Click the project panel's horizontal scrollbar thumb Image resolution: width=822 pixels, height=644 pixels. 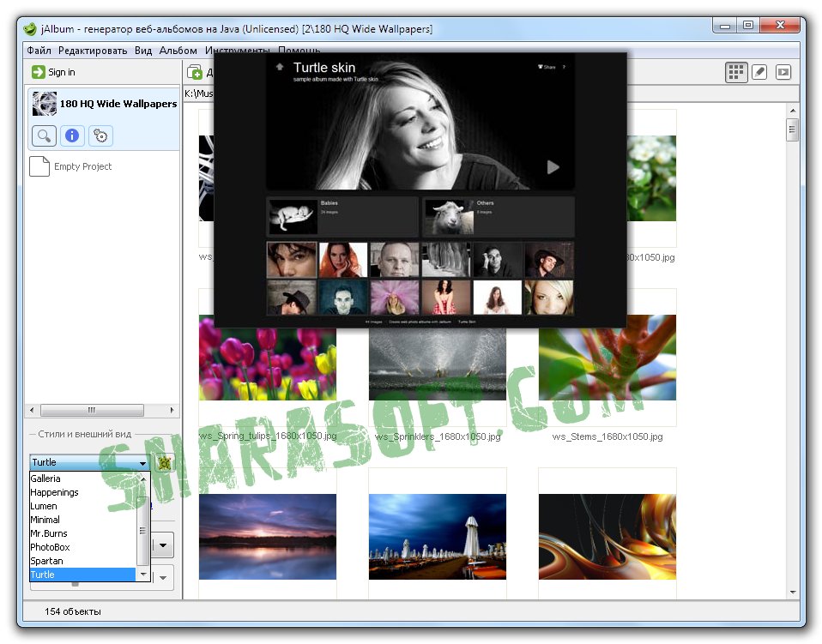[x=92, y=410]
